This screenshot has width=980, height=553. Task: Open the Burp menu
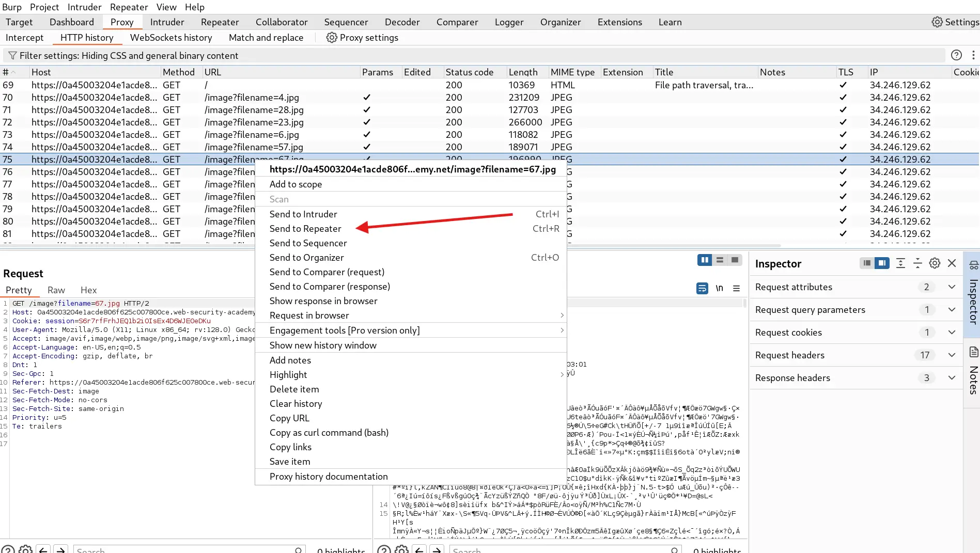(12, 7)
